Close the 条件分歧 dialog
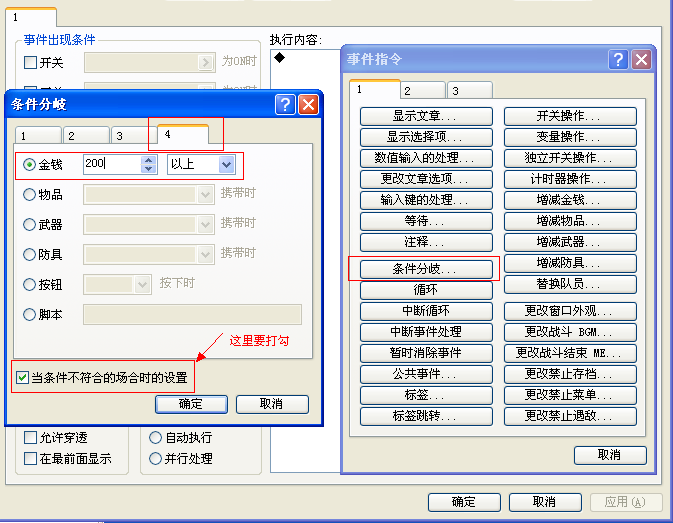The height and width of the screenshot is (523, 673). (x=308, y=105)
